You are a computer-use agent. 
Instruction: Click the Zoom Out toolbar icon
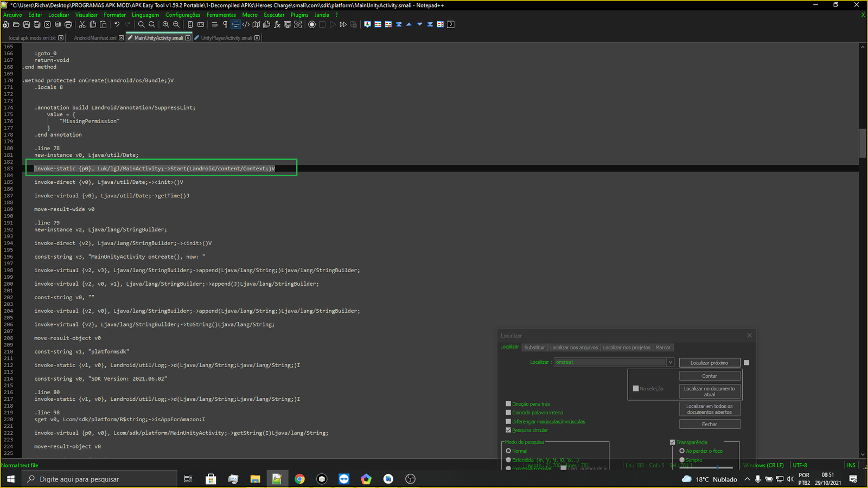176,24
